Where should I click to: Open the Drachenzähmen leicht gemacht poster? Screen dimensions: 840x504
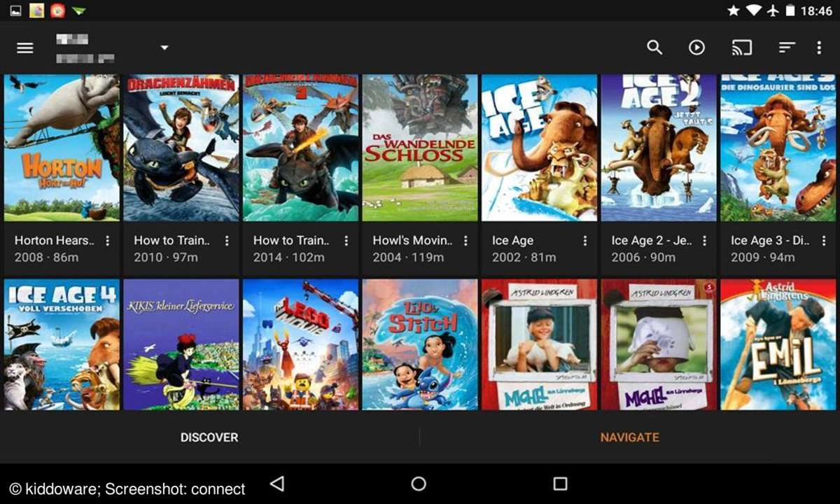coord(181,148)
